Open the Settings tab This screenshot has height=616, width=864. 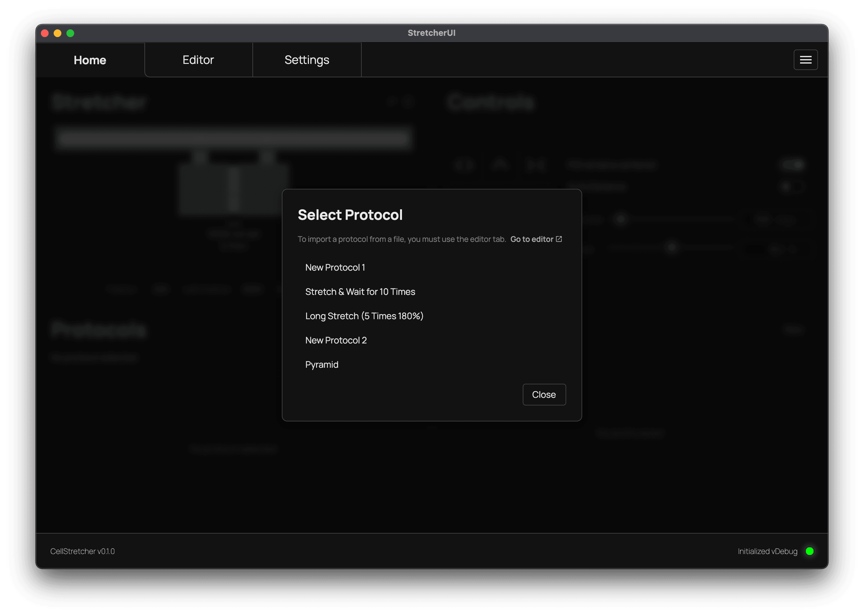(x=307, y=60)
